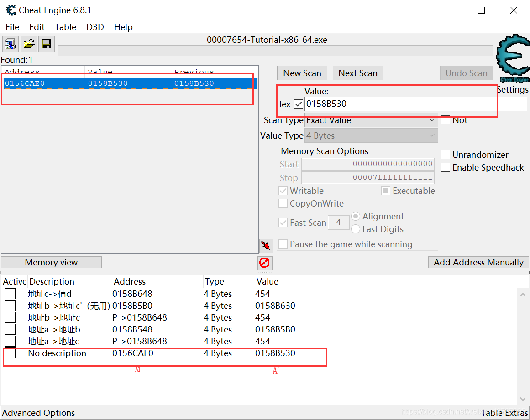Click the red no-entry clear list icon
530x420 pixels.
pos(265,263)
